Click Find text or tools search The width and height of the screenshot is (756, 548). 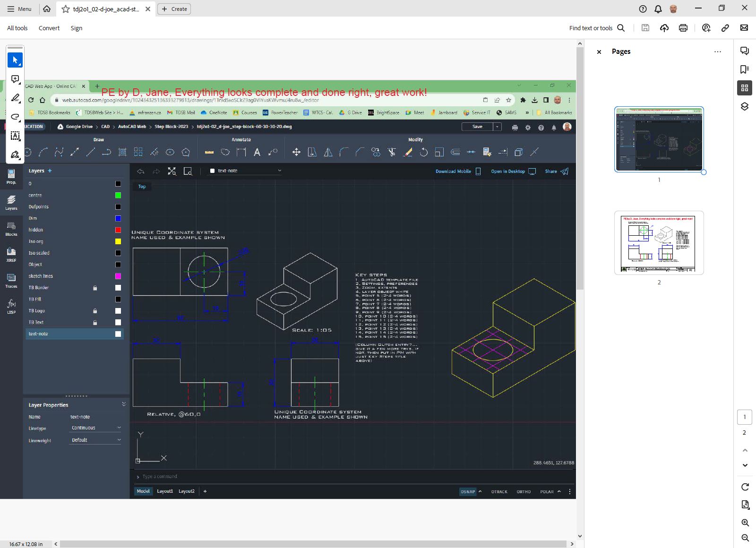click(597, 28)
